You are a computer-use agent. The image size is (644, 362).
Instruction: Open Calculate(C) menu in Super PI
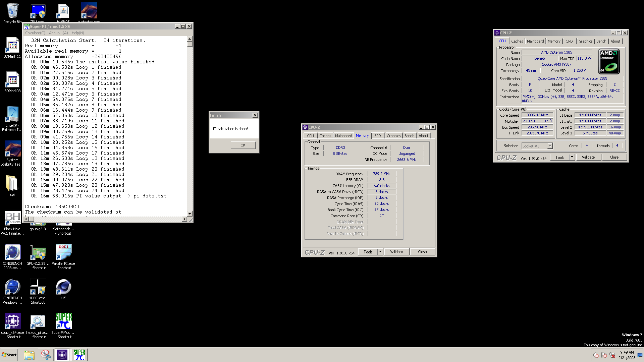coord(35,33)
